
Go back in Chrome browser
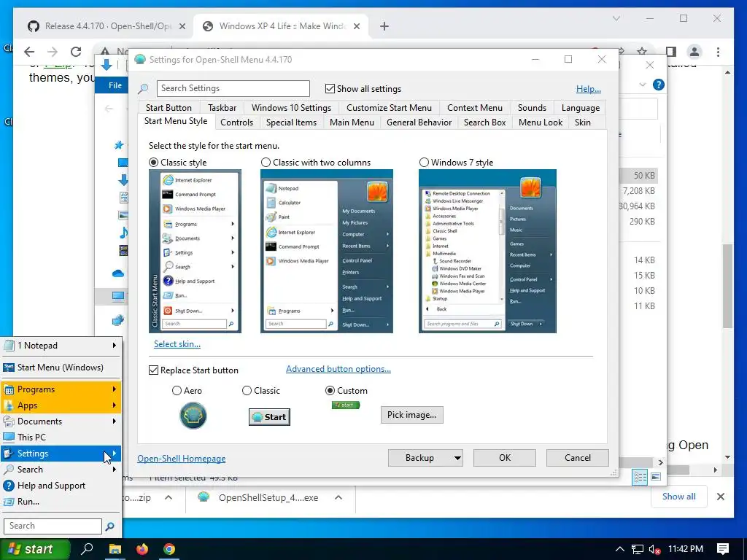coord(29,52)
